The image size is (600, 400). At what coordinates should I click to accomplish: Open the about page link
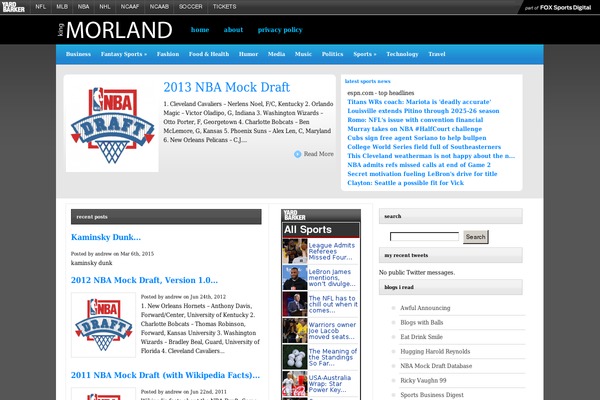[233, 29]
